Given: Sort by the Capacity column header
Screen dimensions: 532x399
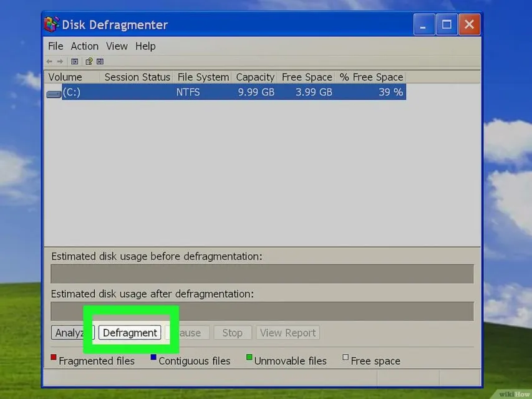Looking at the screenshot, I should click(x=254, y=77).
